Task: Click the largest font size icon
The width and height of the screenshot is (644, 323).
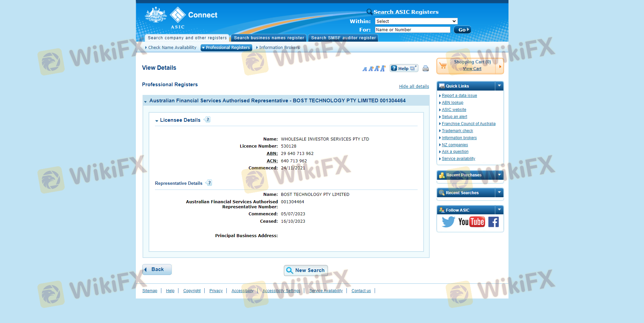Action: [x=383, y=68]
